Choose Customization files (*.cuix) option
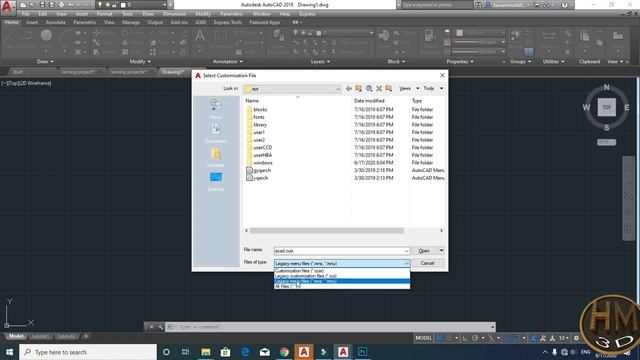 [342, 271]
